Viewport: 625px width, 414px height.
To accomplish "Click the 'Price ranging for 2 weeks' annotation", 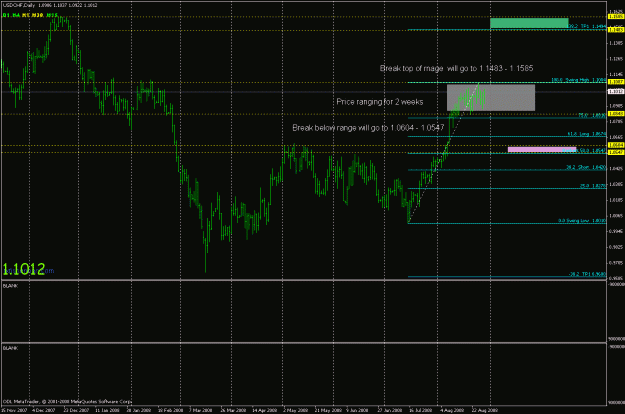I will pyautogui.click(x=379, y=102).
